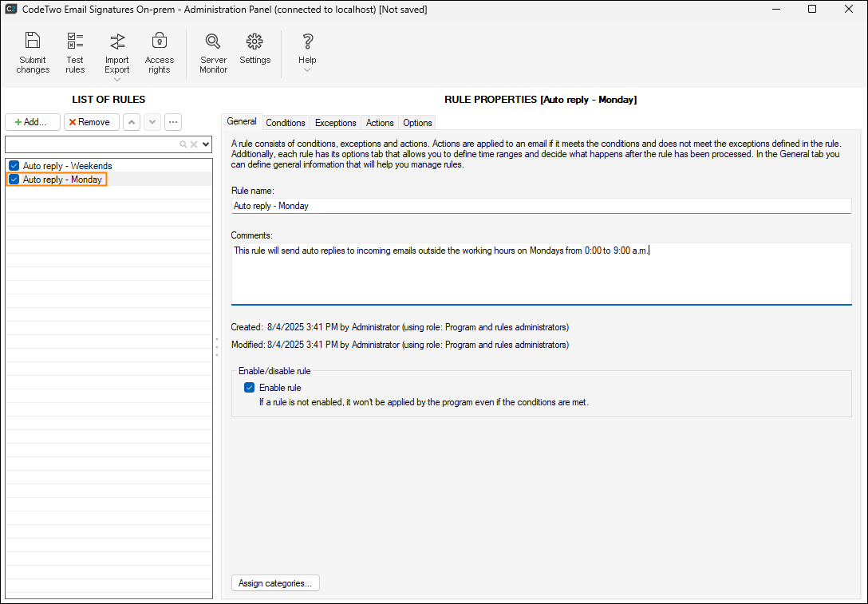Switch to the Conditions tab
The height and width of the screenshot is (604, 868).
[x=286, y=123]
